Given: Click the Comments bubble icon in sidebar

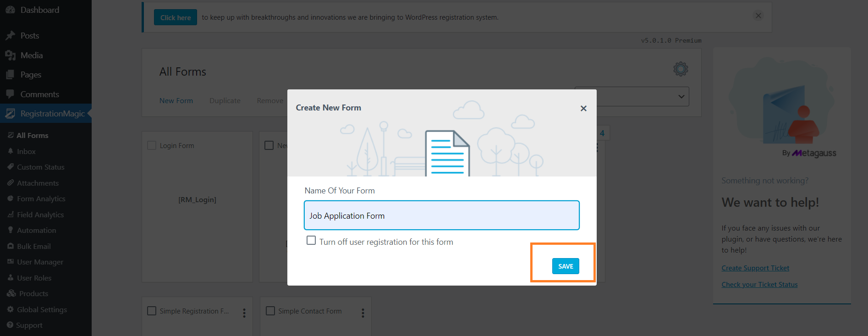Looking at the screenshot, I should pyautogui.click(x=10, y=94).
